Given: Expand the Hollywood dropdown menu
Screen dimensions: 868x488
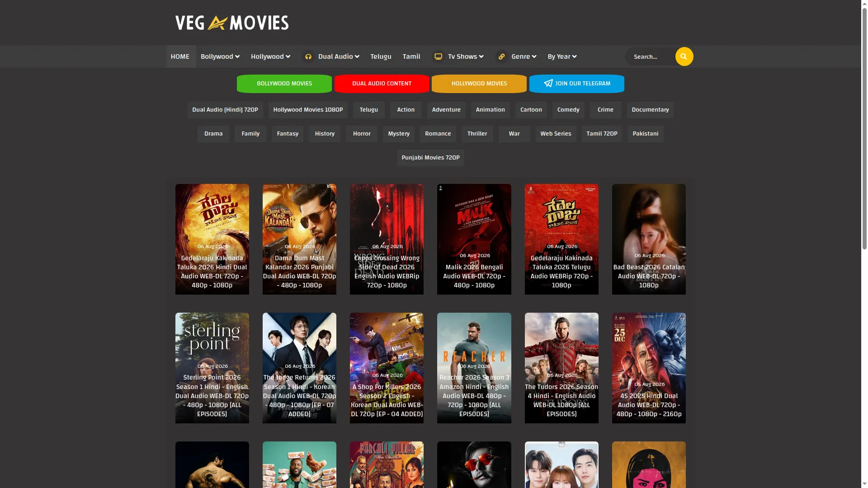Looking at the screenshot, I should pyautogui.click(x=270, y=56).
